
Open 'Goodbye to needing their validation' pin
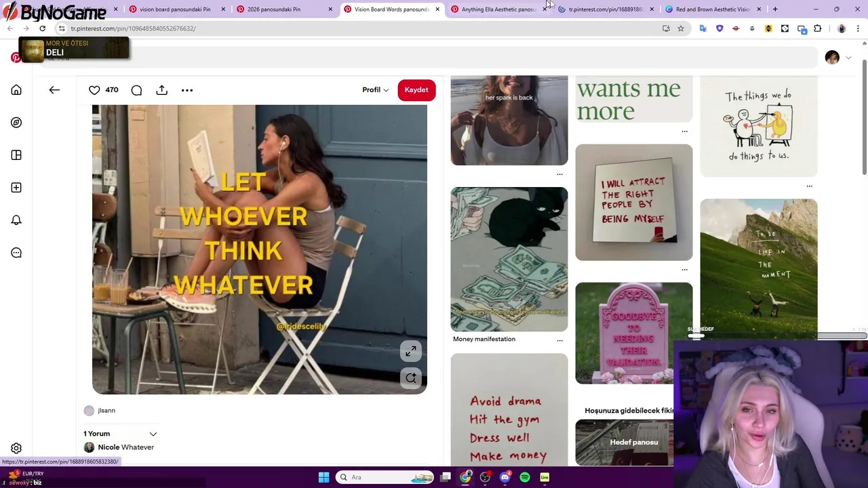pos(634,333)
